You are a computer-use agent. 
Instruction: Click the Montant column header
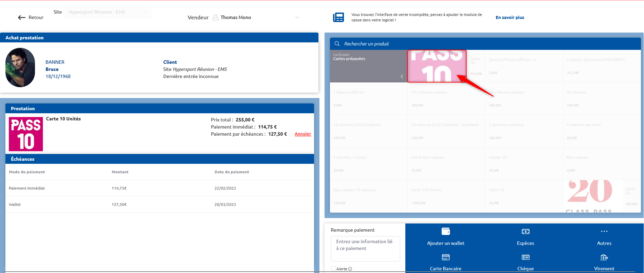tap(120, 172)
